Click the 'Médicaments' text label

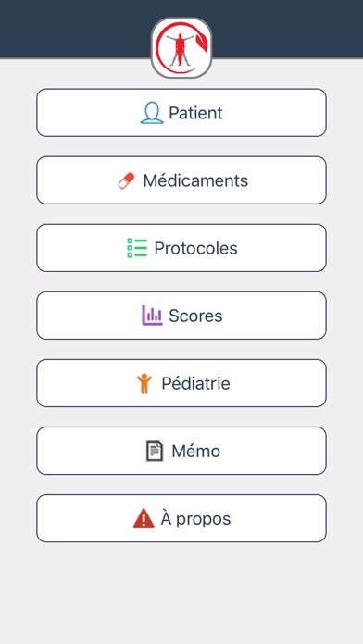(195, 180)
